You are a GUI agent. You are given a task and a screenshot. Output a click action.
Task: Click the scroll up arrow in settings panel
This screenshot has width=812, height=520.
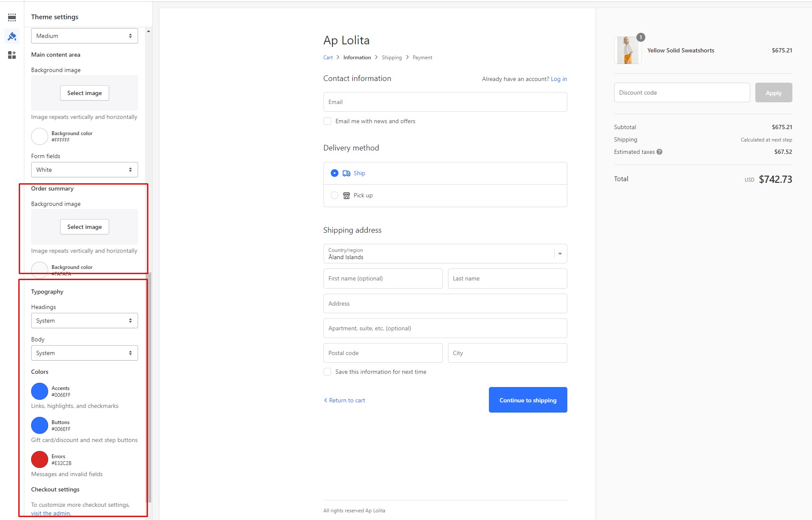(x=148, y=31)
